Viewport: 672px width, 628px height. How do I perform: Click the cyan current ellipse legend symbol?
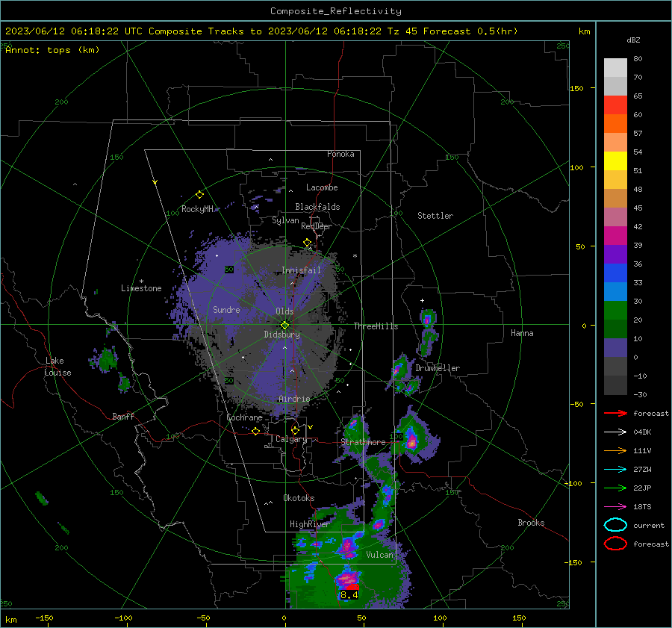click(615, 525)
